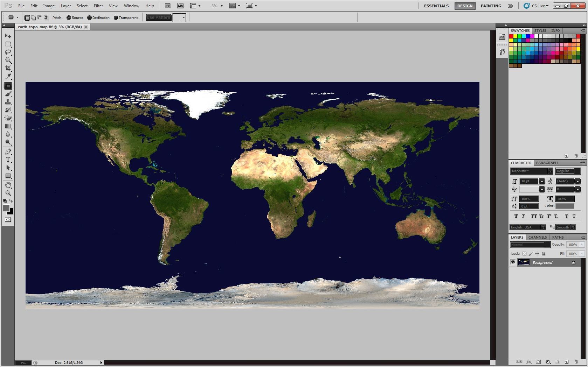The height and width of the screenshot is (367, 588).
Task: Open the text Color swatch picker
Action: coord(565,206)
